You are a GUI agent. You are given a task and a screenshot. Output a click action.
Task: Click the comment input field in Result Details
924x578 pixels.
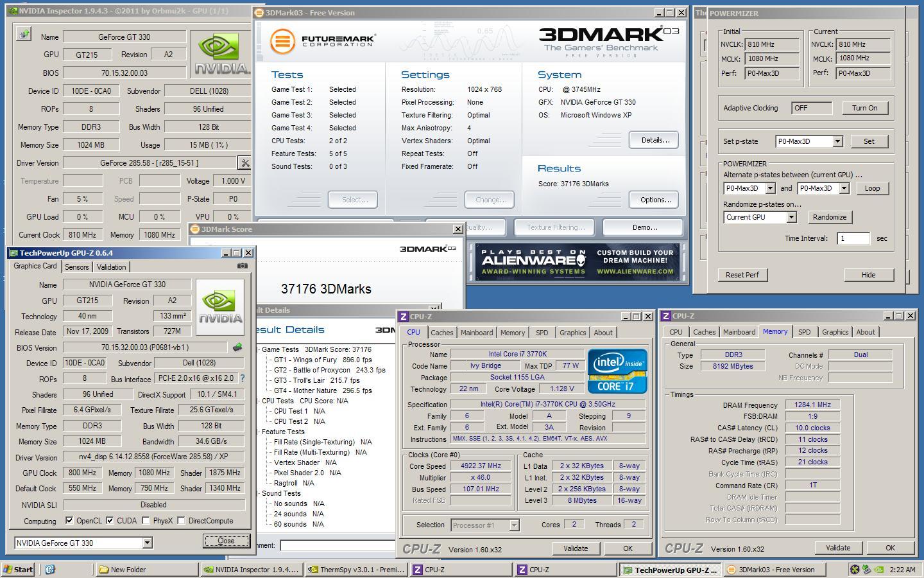pyautogui.click(x=338, y=545)
